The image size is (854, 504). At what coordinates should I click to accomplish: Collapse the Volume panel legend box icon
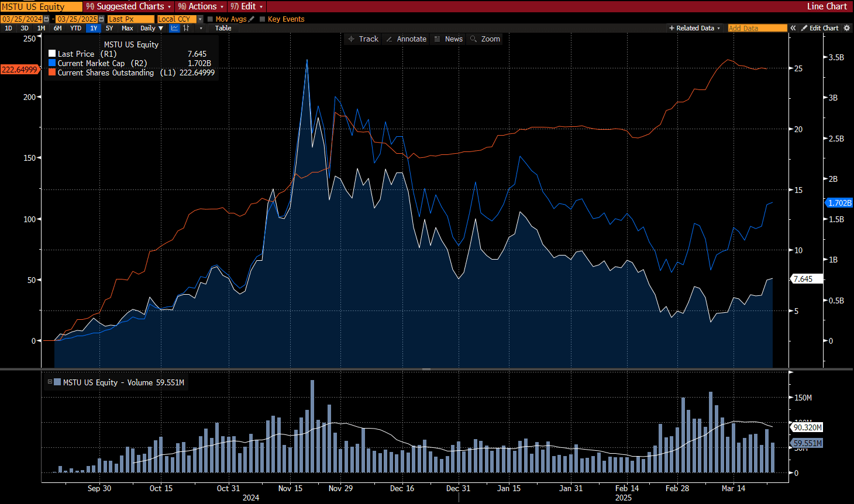click(x=50, y=382)
